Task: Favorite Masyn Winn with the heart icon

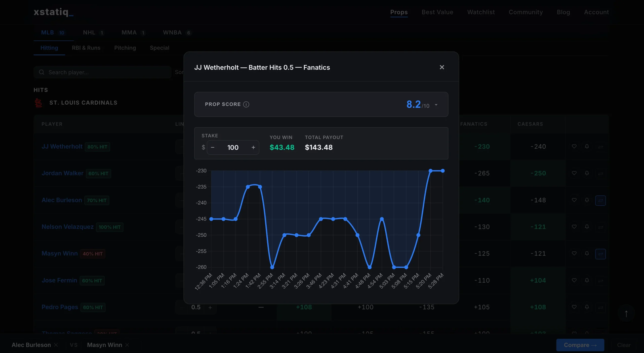Action: click(x=574, y=253)
